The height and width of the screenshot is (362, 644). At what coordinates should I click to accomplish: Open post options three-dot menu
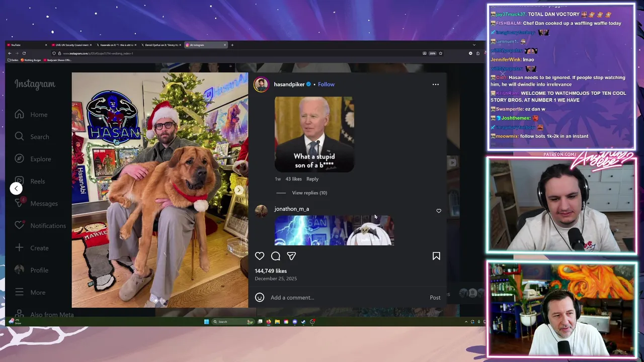(x=436, y=84)
